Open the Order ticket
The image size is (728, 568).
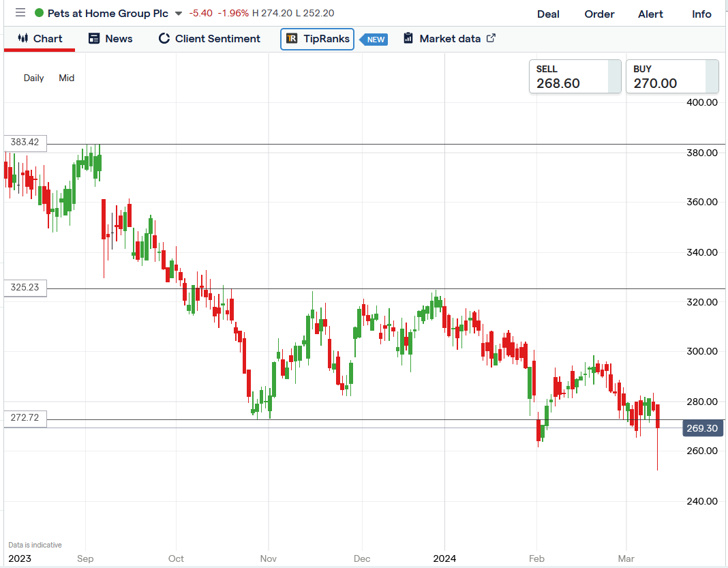point(599,14)
